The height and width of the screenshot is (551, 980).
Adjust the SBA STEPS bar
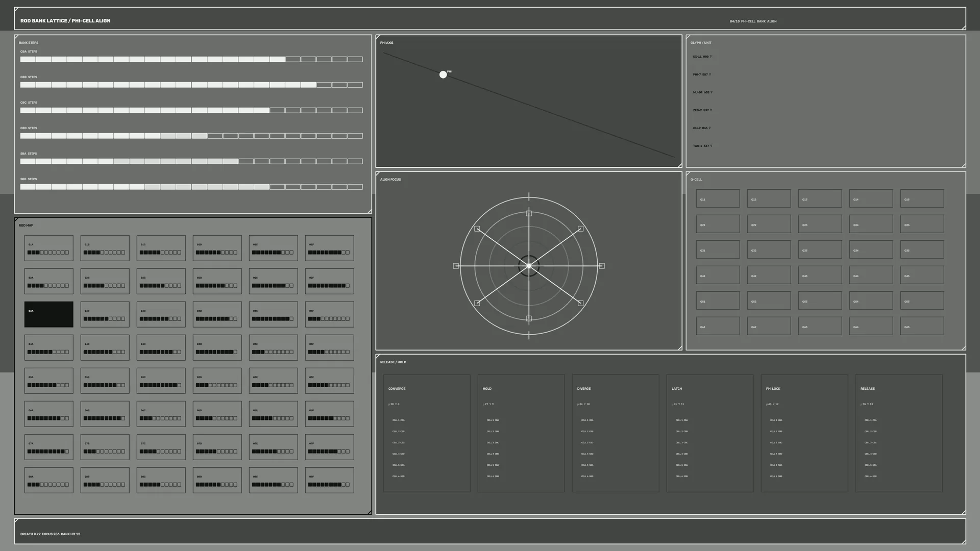[x=191, y=161]
